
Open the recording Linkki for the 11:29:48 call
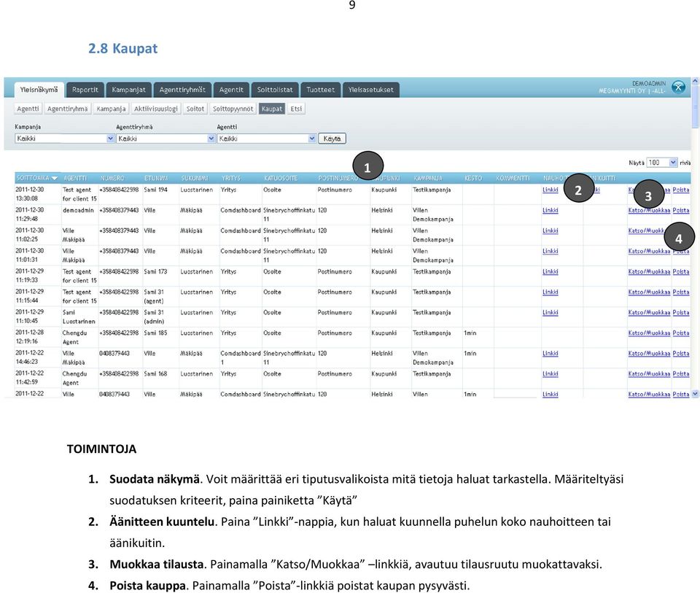coord(550,210)
